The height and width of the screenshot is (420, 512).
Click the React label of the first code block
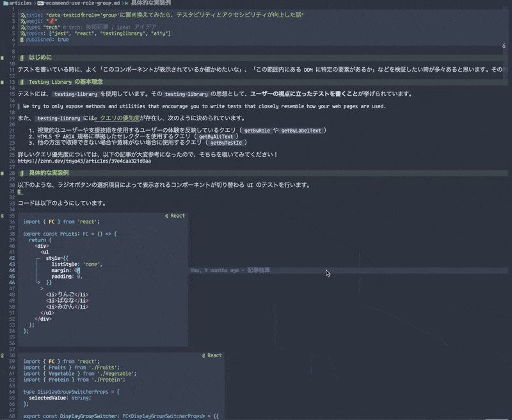(x=178, y=216)
